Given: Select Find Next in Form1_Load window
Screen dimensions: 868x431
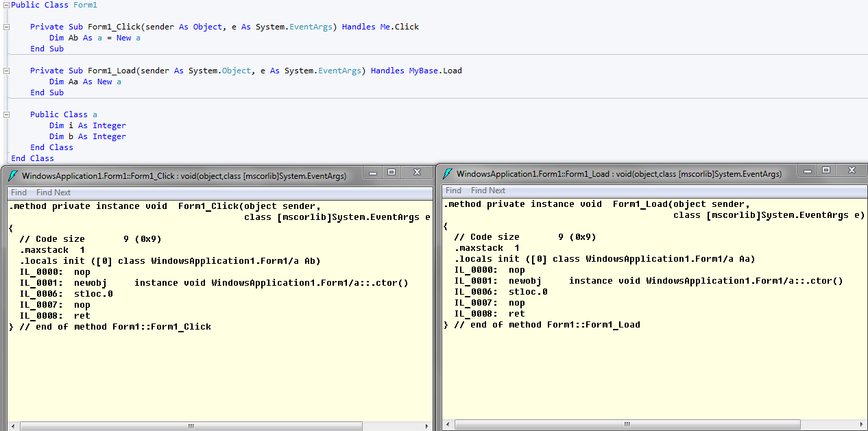Looking at the screenshot, I should [x=488, y=190].
